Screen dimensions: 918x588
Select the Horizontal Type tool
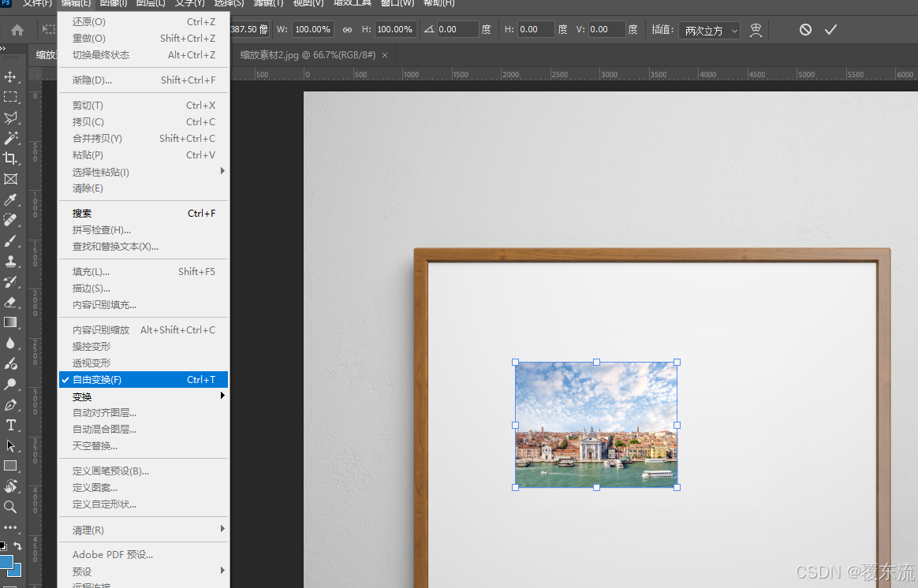[10, 426]
